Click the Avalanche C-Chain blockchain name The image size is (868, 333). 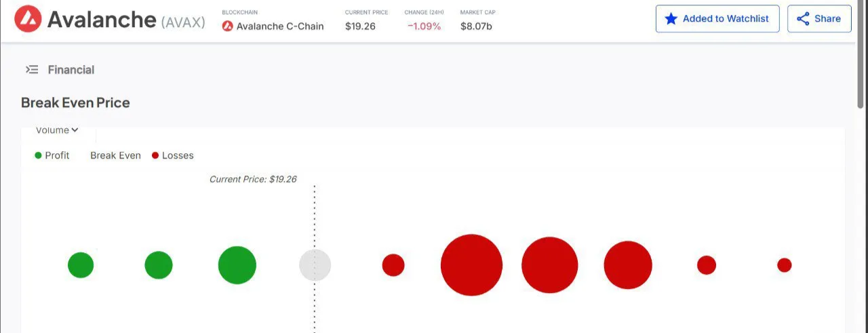pos(280,26)
